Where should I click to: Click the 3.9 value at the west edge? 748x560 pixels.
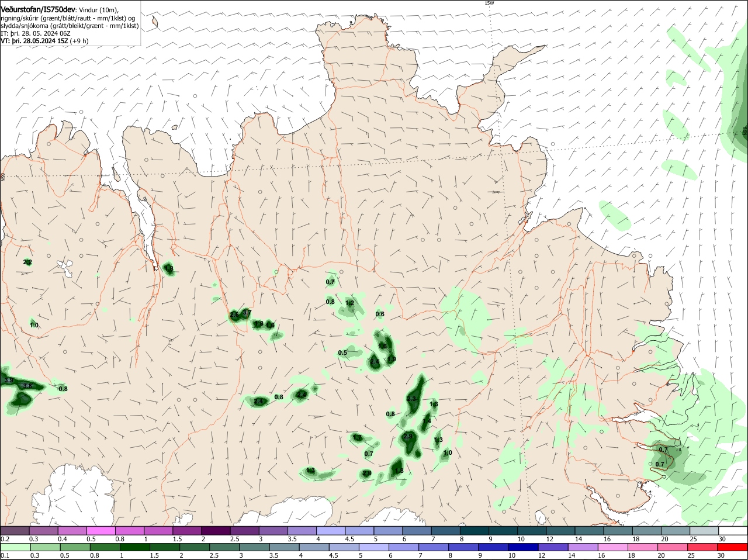click(8, 381)
